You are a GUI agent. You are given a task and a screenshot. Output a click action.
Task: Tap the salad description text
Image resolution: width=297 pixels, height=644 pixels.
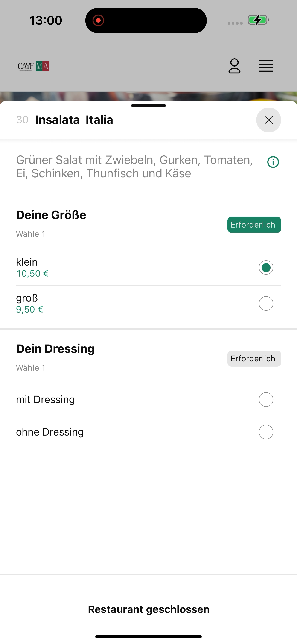pyautogui.click(x=134, y=167)
